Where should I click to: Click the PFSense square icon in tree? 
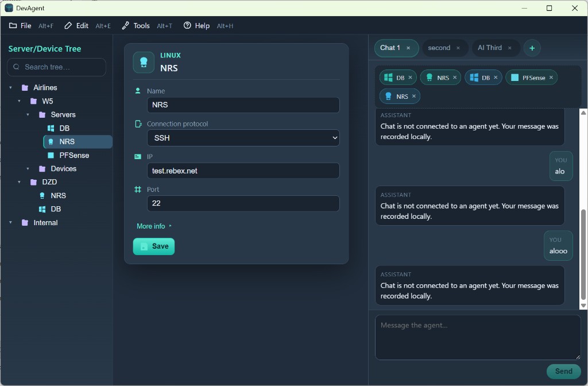click(51, 155)
